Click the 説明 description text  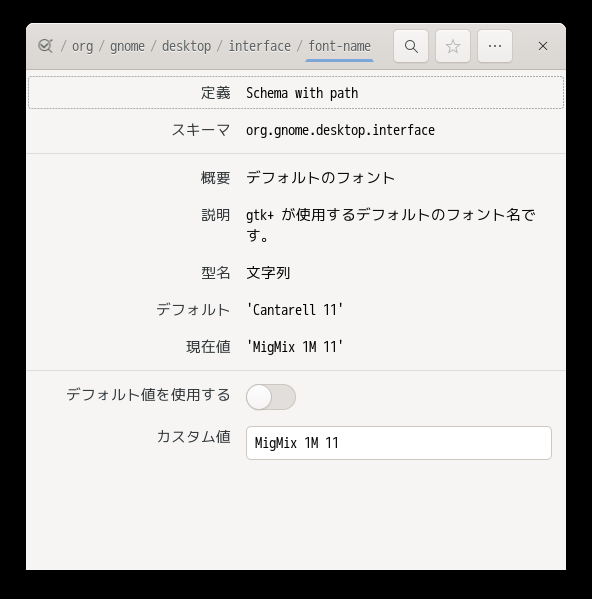click(x=391, y=225)
